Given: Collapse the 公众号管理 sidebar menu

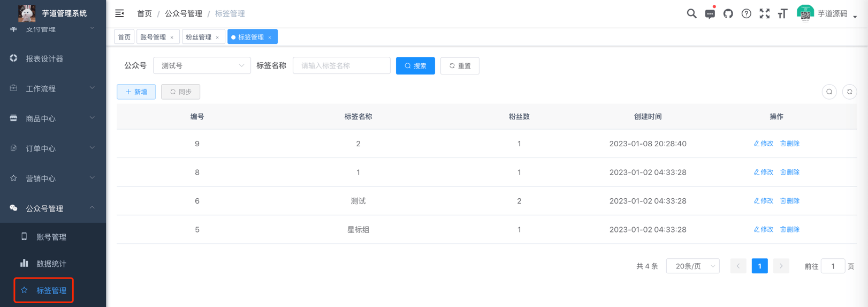Looking at the screenshot, I should point(52,208).
